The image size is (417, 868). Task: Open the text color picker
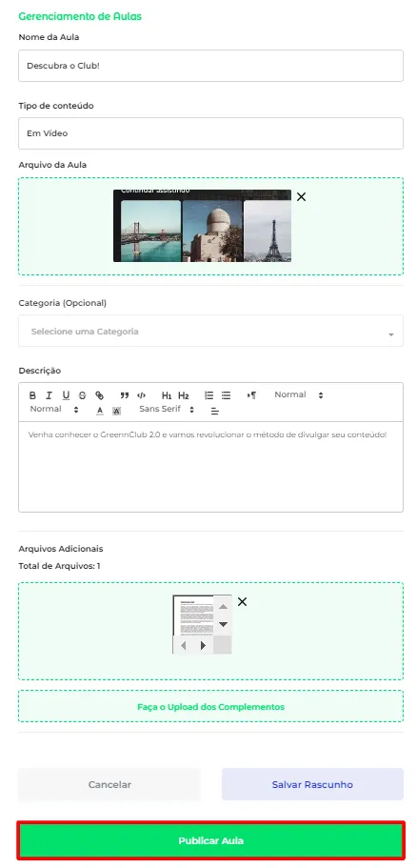pyautogui.click(x=100, y=411)
